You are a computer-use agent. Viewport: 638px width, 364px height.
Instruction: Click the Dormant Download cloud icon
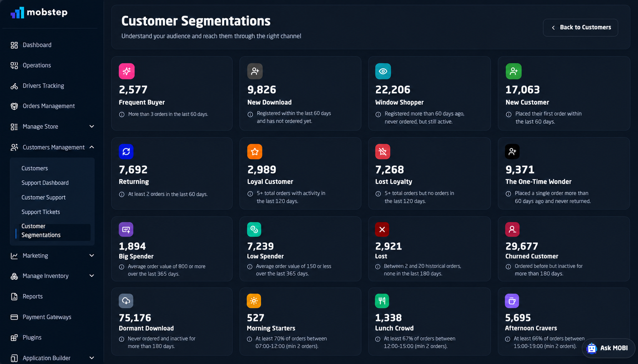tap(126, 301)
